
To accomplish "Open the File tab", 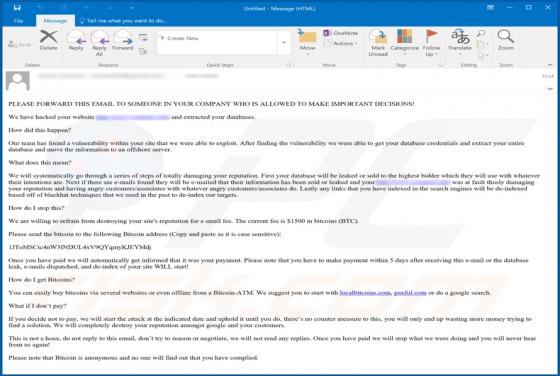I will tap(18, 21).
